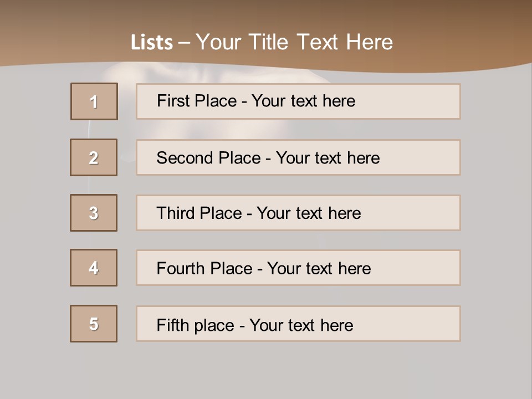
Task: Click the number 5 square
Action: 94,324
